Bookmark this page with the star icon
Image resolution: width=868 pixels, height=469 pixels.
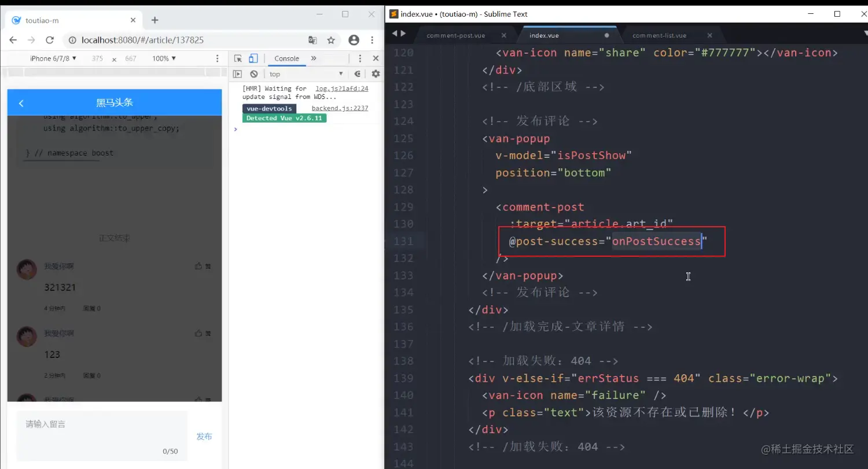[331, 40]
